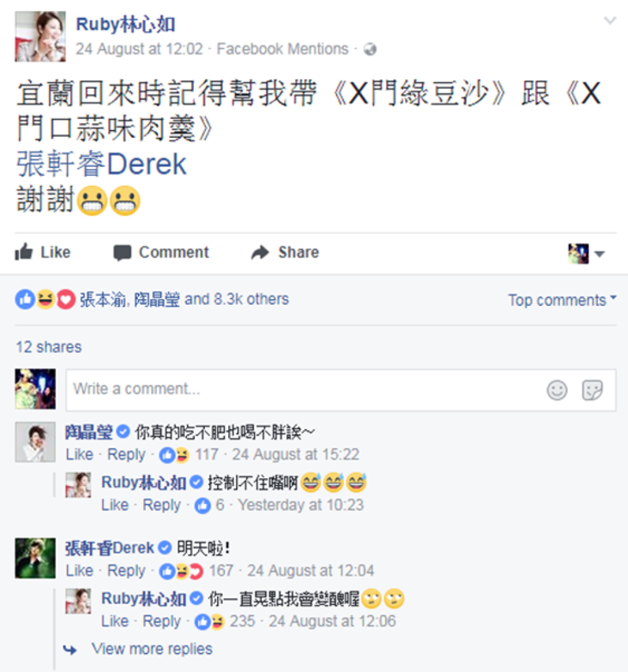This screenshot has width=628, height=672.
Task: Like Ruby's reply timestamped 12:06
Action: point(115,621)
